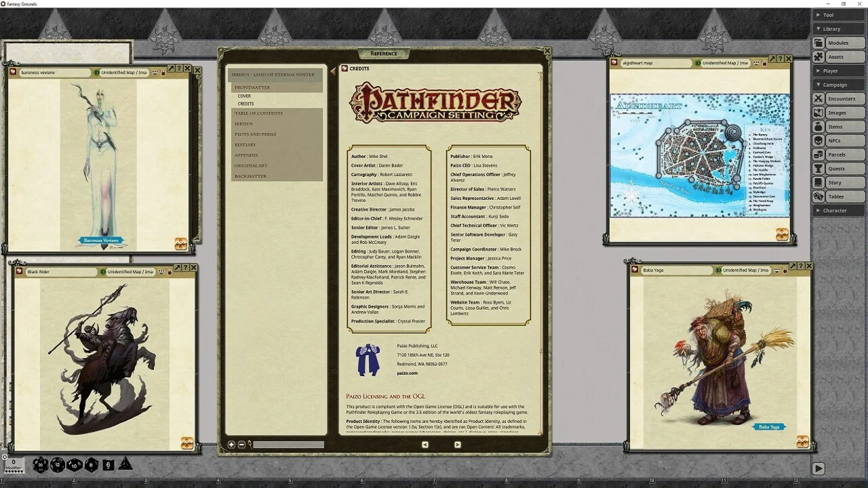Open the Cover page in Frontmatter

pyautogui.click(x=244, y=96)
